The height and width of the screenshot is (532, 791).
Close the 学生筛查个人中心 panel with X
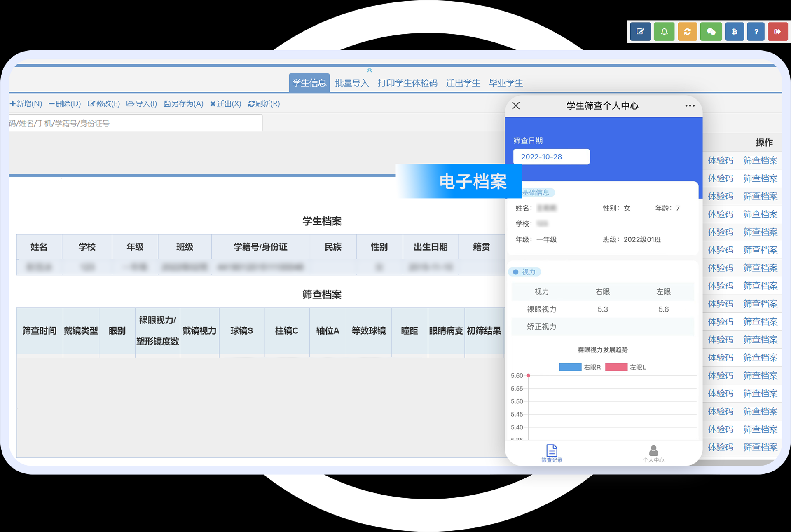pyautogui.click(x=516, y=106)
